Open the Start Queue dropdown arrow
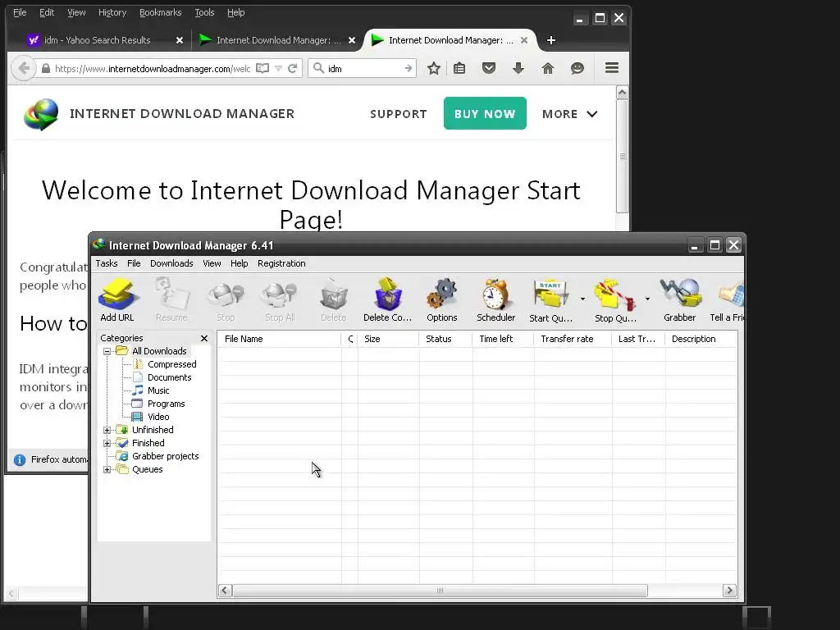 [582, 299]
